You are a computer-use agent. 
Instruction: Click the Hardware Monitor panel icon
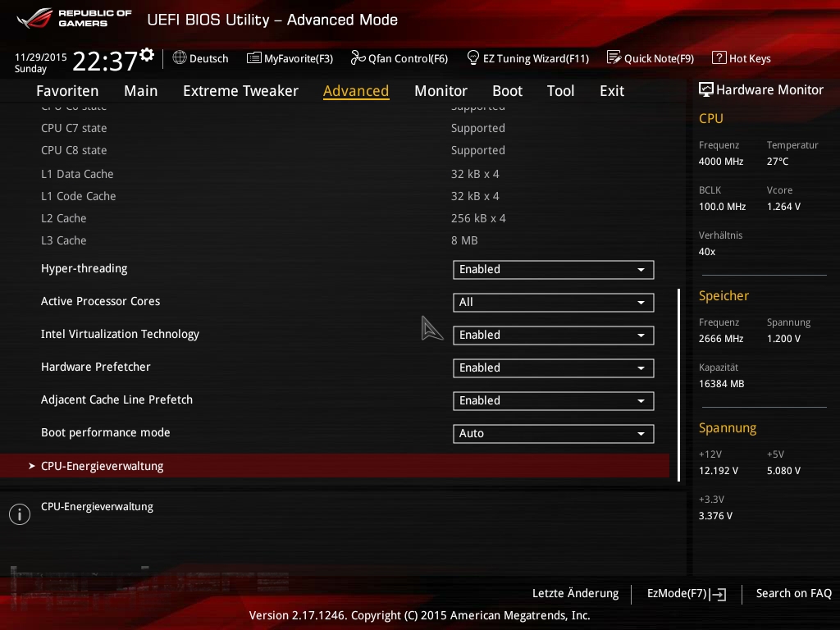(x=706, y=89)
